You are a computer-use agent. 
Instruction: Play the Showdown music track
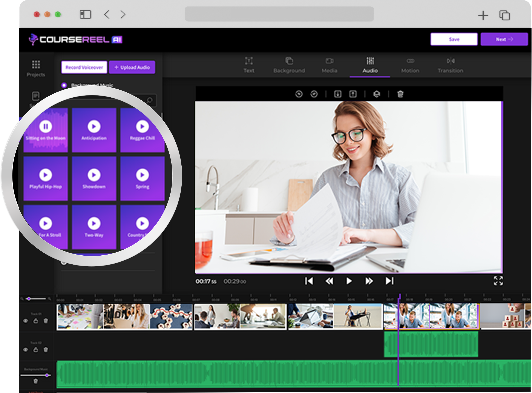click(x=94, y=175)
